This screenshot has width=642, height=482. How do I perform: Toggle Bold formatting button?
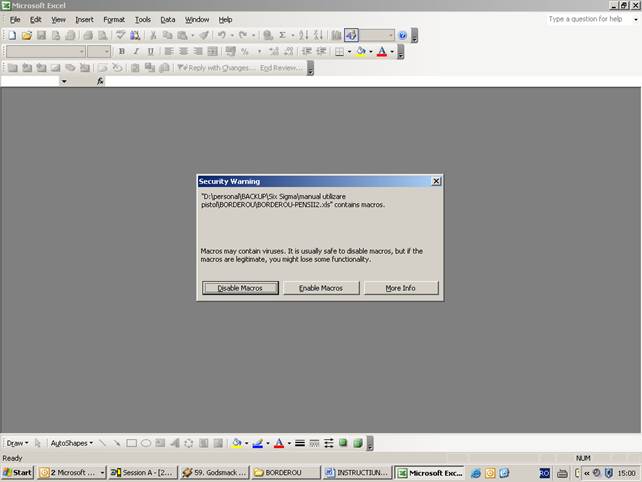(x=122, y=52)
